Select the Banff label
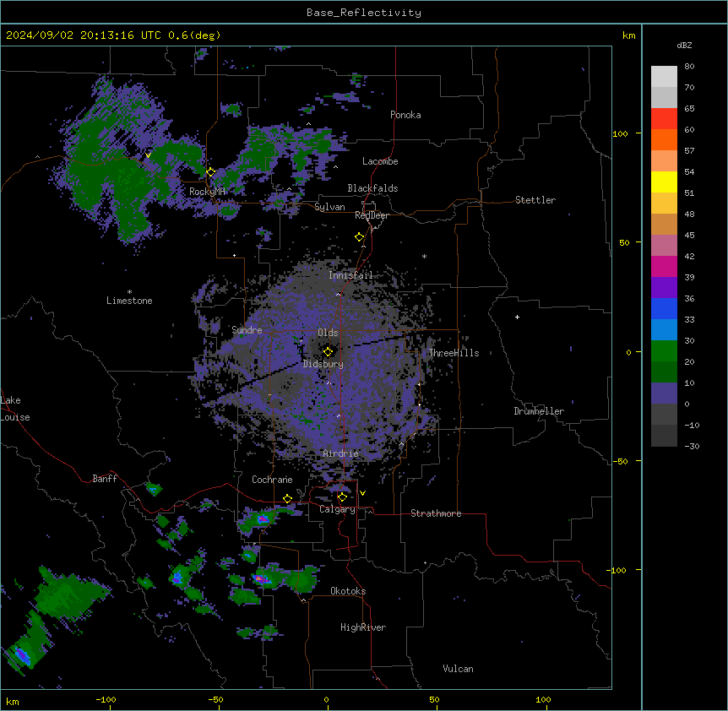 pos(105,479)
